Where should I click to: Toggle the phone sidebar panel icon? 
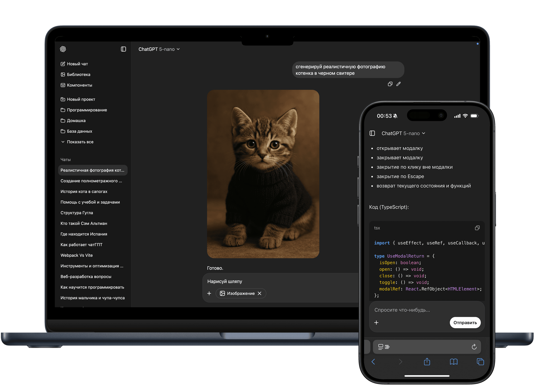pos(372,133)
